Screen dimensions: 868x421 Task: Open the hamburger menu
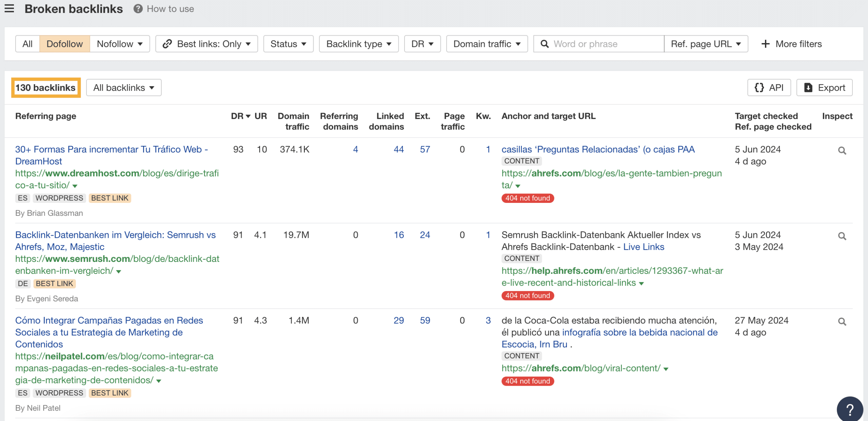[x=9, y=8]
